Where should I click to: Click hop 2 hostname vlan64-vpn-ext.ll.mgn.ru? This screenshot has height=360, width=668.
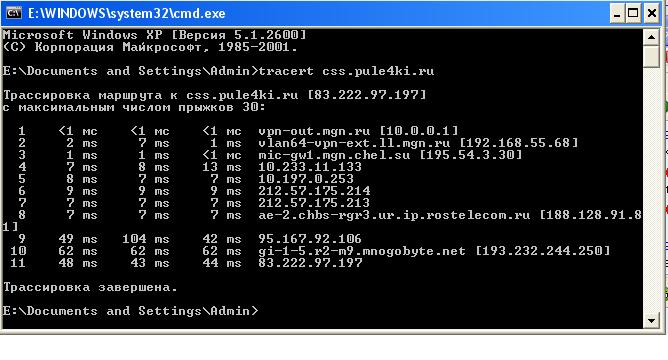coord(354,143)
